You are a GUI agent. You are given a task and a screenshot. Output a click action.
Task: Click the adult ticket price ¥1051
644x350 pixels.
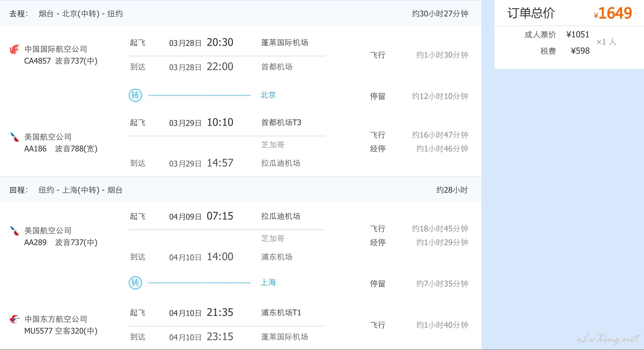point(578,34)
